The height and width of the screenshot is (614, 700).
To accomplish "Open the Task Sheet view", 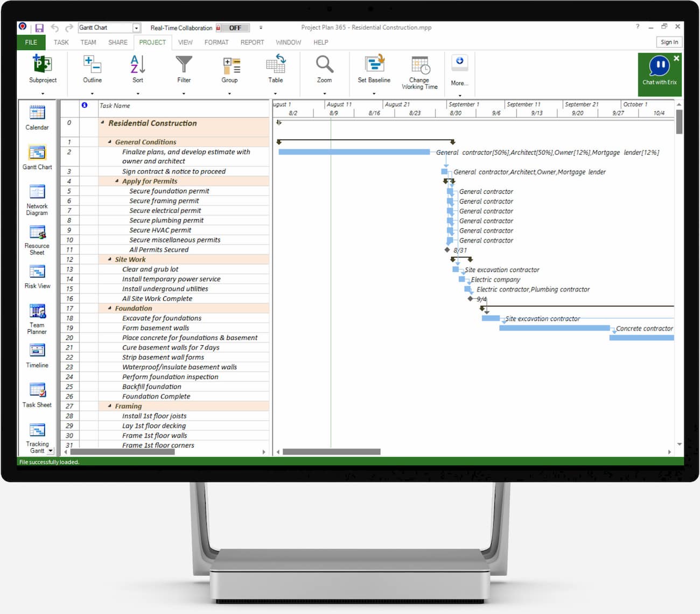I will tap(37, 395).
